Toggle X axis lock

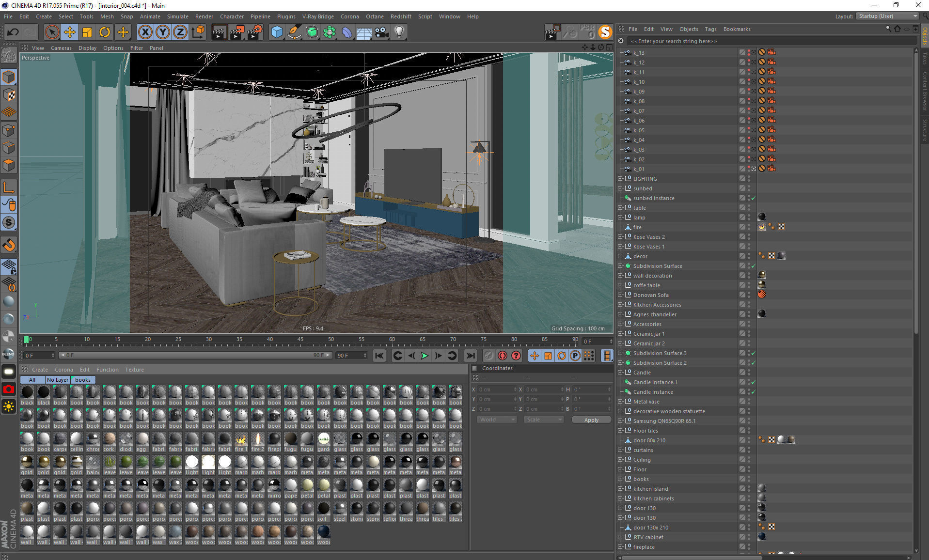(145, 32)
